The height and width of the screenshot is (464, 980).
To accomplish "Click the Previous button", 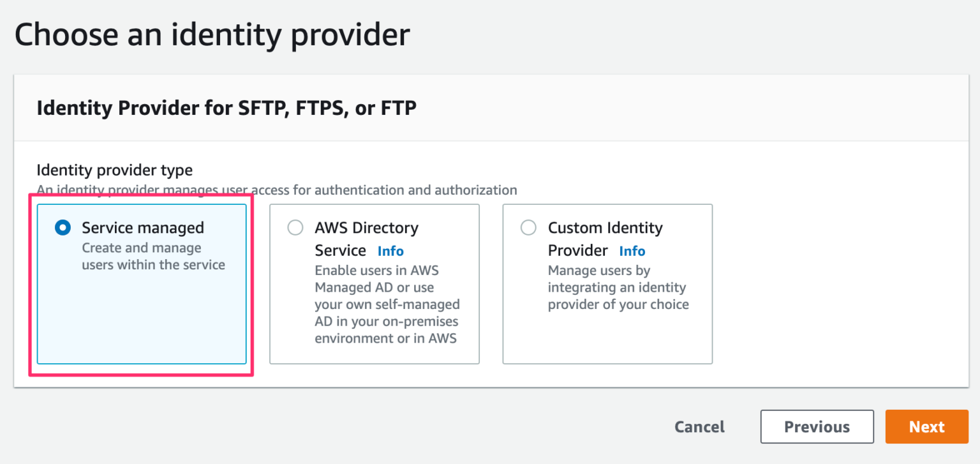I will (x=817, y=426).
